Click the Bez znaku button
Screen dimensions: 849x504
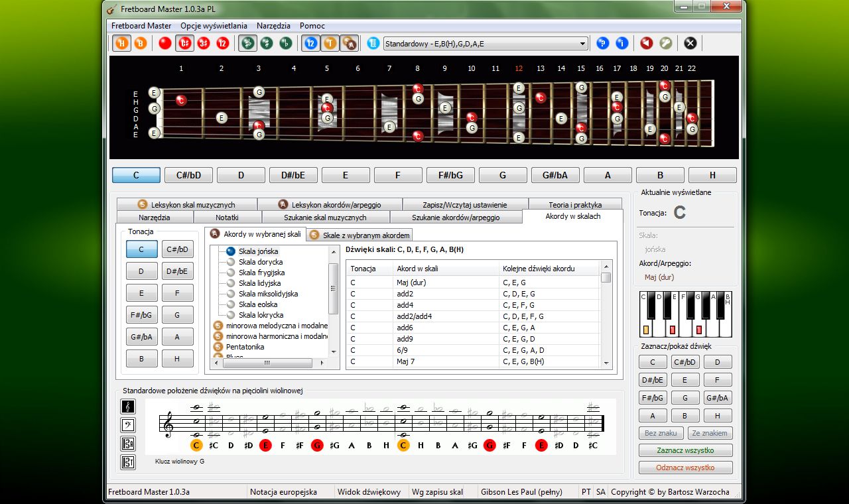(660, 433)
